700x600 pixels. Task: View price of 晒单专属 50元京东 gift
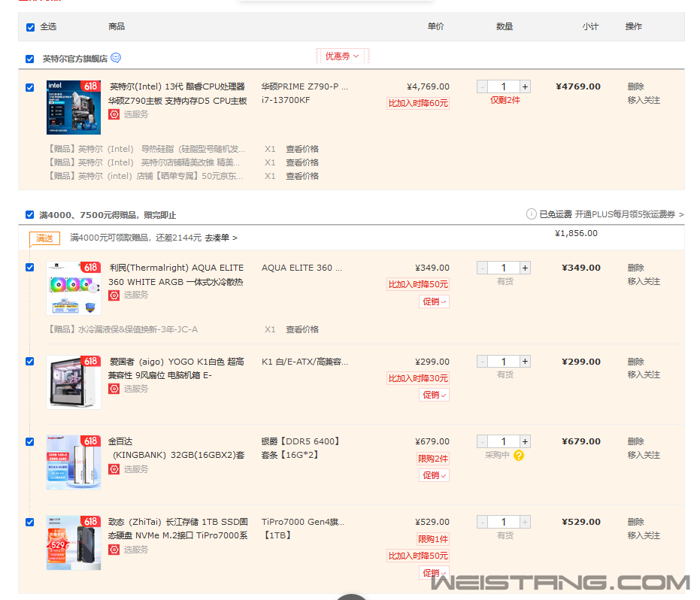(x=302, y=176)
